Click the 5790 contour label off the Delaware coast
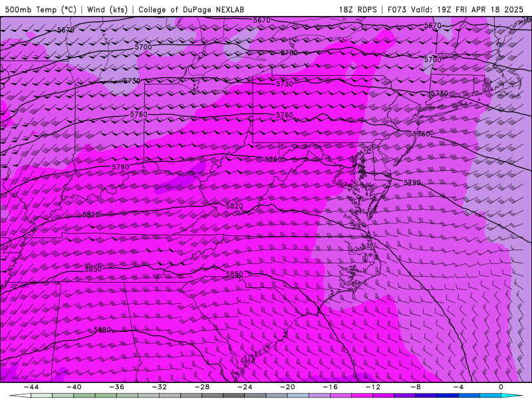Image resolution: width=532 pixels, height=399 pixels. 412,182
